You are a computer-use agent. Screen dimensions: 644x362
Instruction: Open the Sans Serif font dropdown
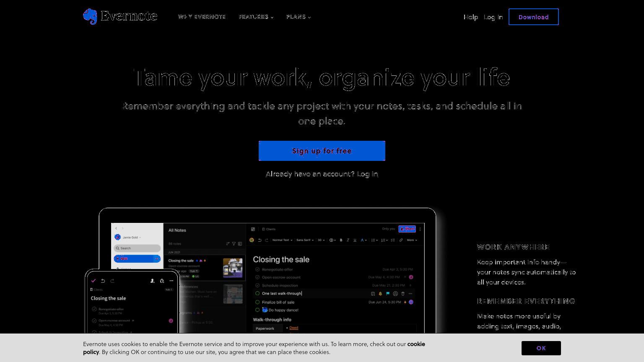pyautogui.click(x=305, y=240)
